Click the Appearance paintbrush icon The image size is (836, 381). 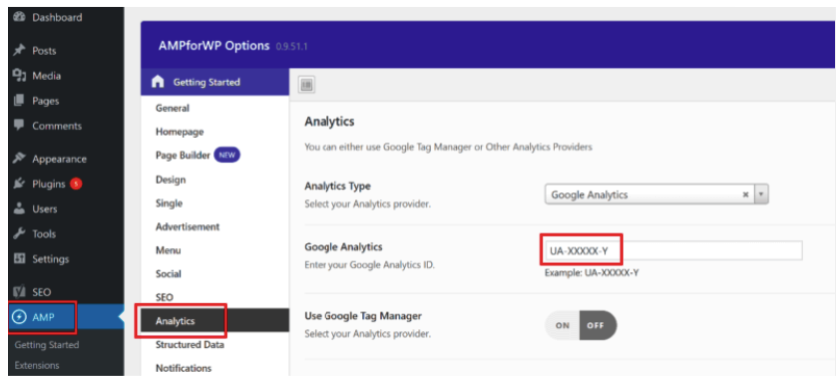(x=19, y=159)
